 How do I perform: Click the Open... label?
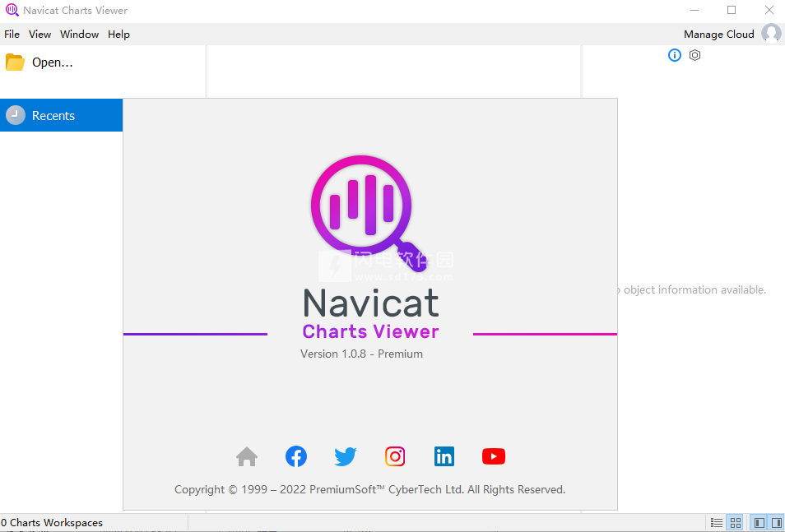click(x=53, y=62)
